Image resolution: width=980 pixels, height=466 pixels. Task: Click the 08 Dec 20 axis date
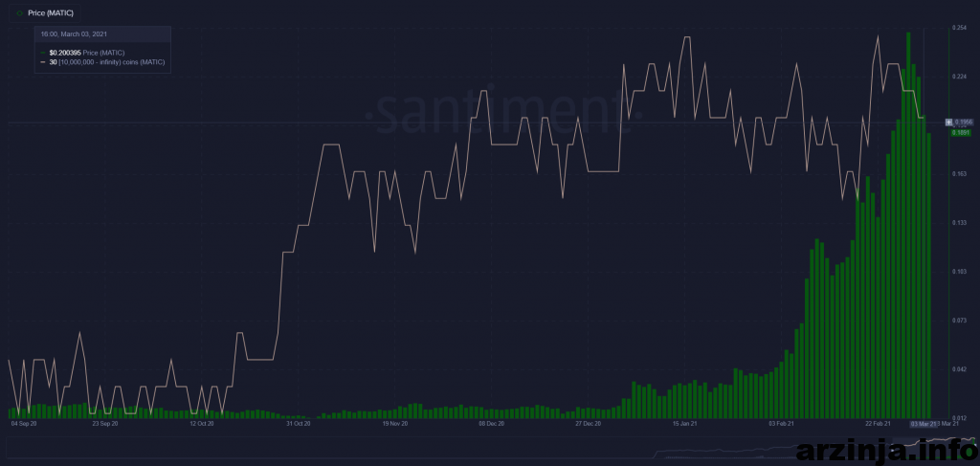(491, 422)
